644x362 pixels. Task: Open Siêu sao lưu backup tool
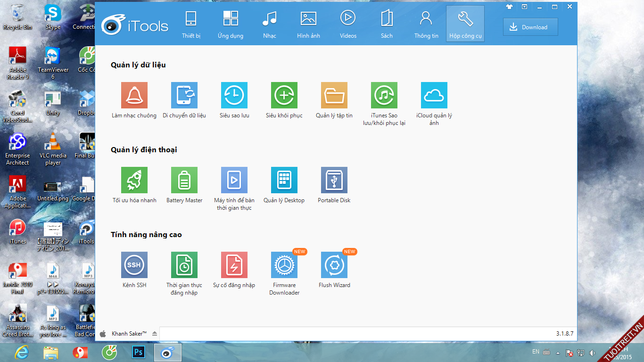click(x=234, y=95)
